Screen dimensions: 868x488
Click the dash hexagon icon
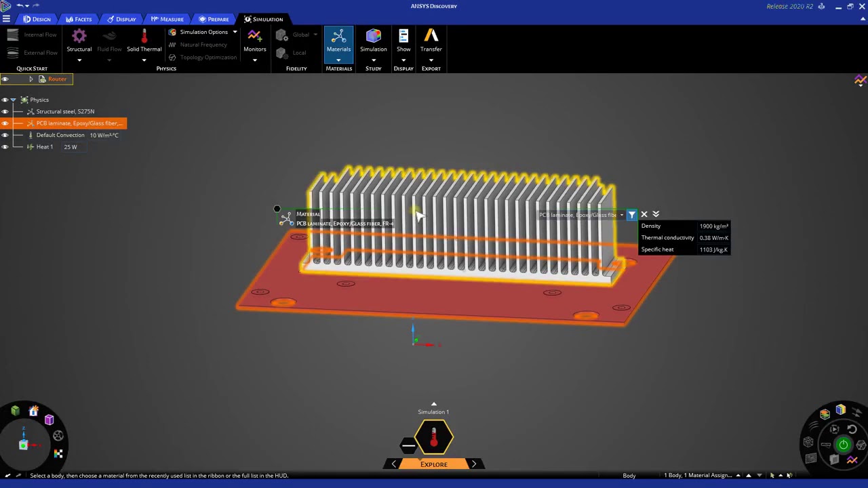click(x=408, y=445)
